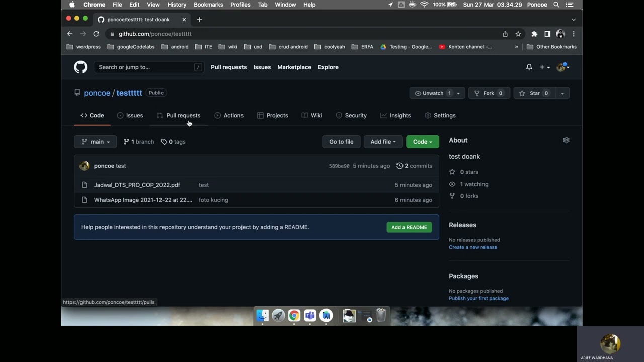Open the Wiki tab

point(312,115)
